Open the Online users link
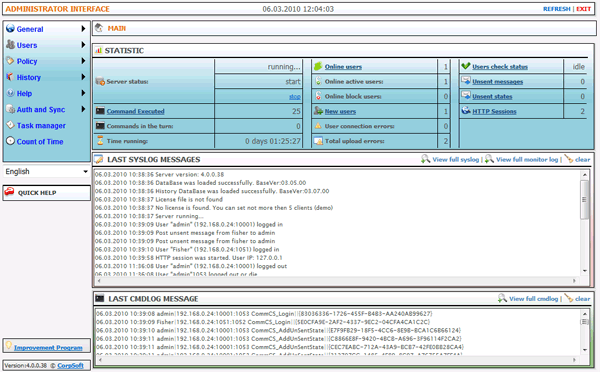This screenshot has height=372, width=600. (x=343, y=67)
